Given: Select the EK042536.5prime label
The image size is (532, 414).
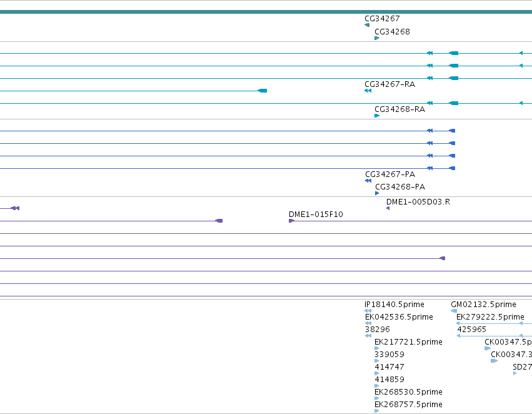Looking at the screenshot, I should [x=399, y=317].
